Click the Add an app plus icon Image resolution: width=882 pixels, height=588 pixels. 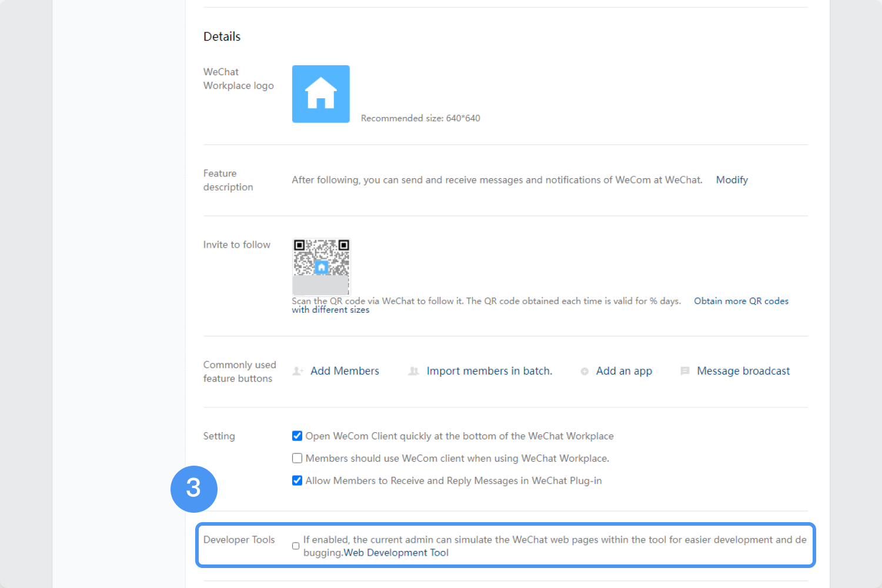pos(584,372)
